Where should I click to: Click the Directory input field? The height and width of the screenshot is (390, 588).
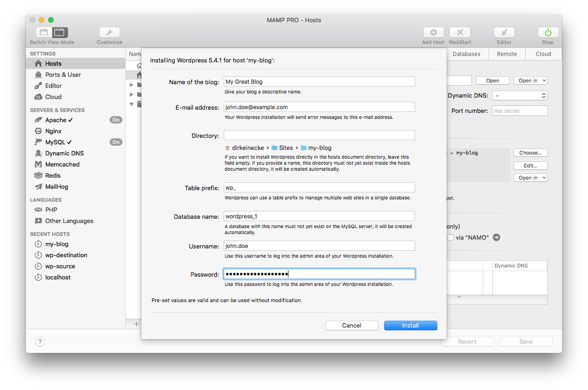(x=319, y=135)
